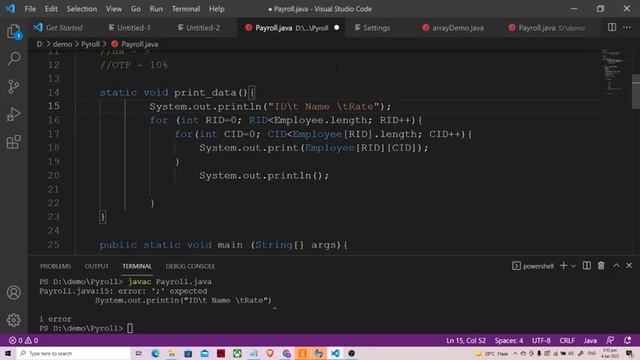The width and height of the screenshot is (640, 360).
Task: Click errors and warnings count in status bar
Action: (23, 340)
